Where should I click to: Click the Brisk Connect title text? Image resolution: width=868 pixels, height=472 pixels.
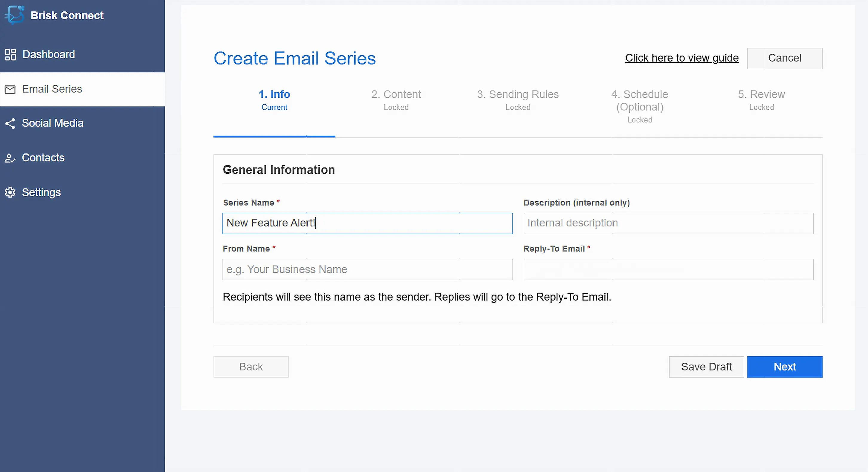[67, 16]
